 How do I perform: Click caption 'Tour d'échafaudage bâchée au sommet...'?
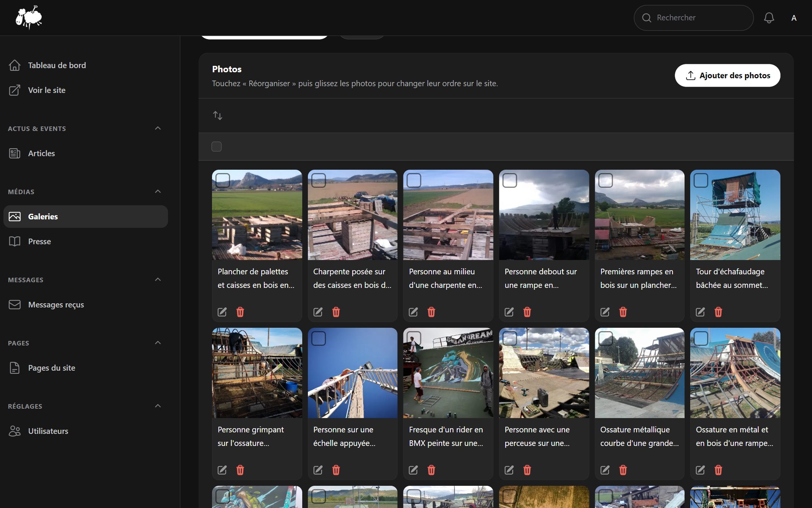tap(732, 278)
